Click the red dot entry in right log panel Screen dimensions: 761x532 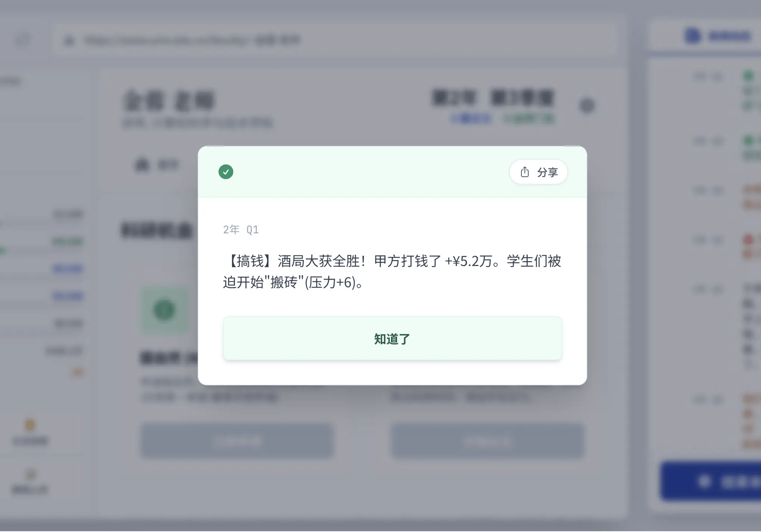pos(748,239)
